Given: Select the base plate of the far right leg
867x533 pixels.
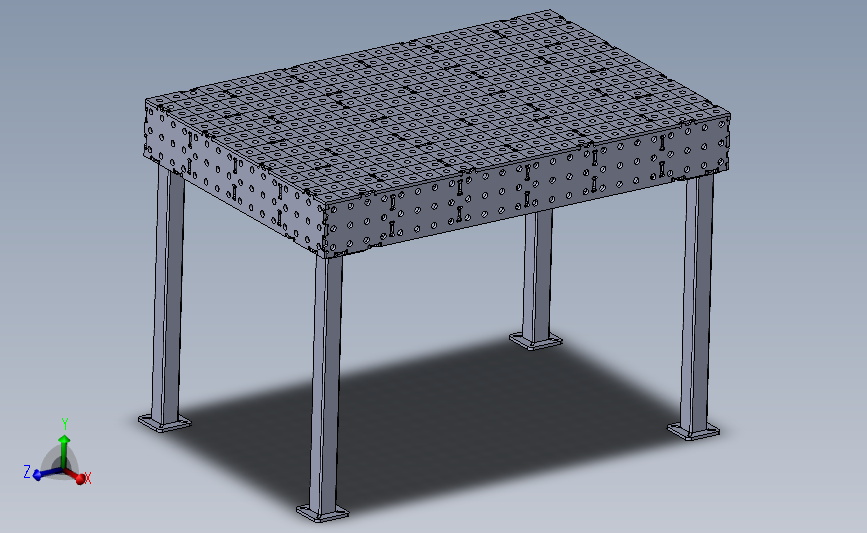Looking at the screenshot, I should click(x=694, y=431).
